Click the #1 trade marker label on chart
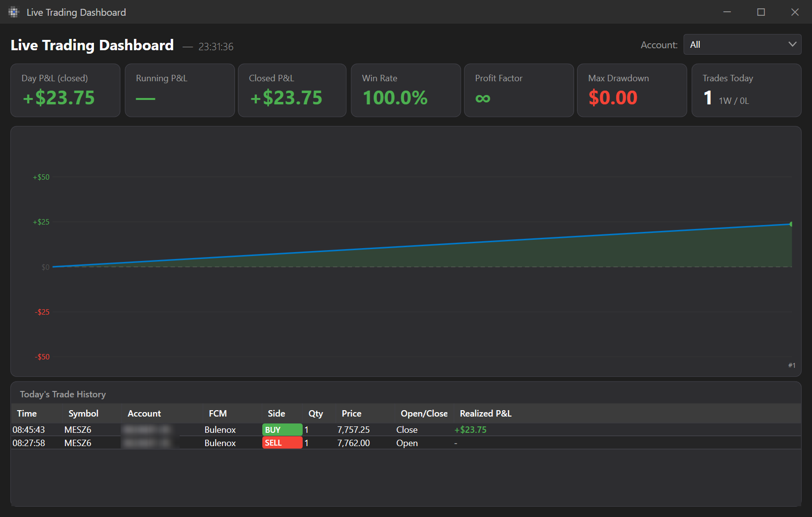Image resolution: width=812 pixels, height=517 pixels. pos(792,365)
